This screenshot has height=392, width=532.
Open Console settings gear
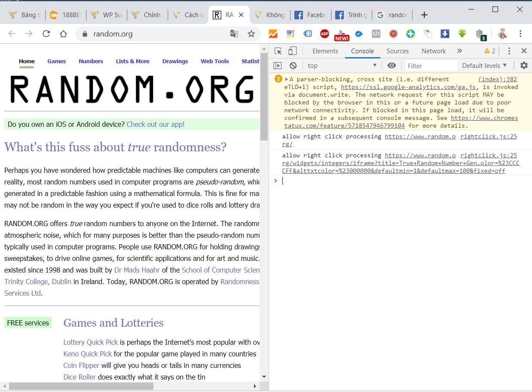point(524,66)
